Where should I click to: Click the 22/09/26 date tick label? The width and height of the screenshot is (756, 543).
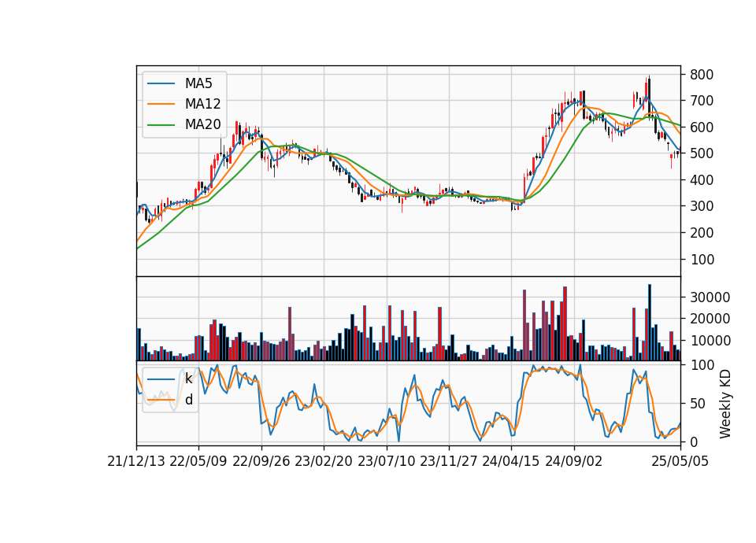[261, 461]
